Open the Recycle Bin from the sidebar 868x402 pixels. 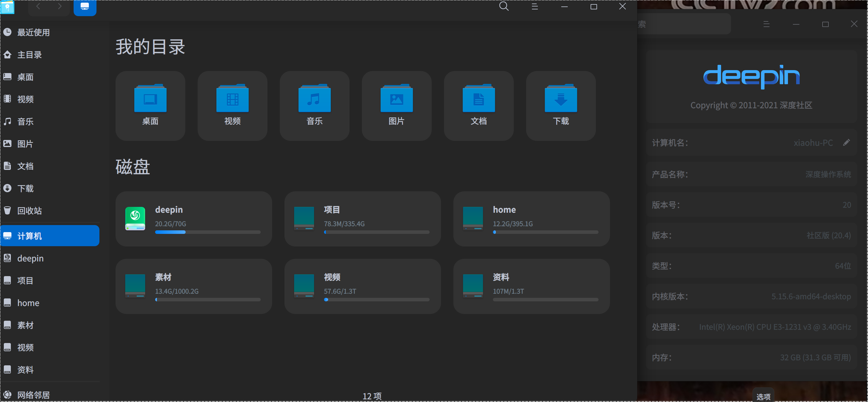(29, 210)
